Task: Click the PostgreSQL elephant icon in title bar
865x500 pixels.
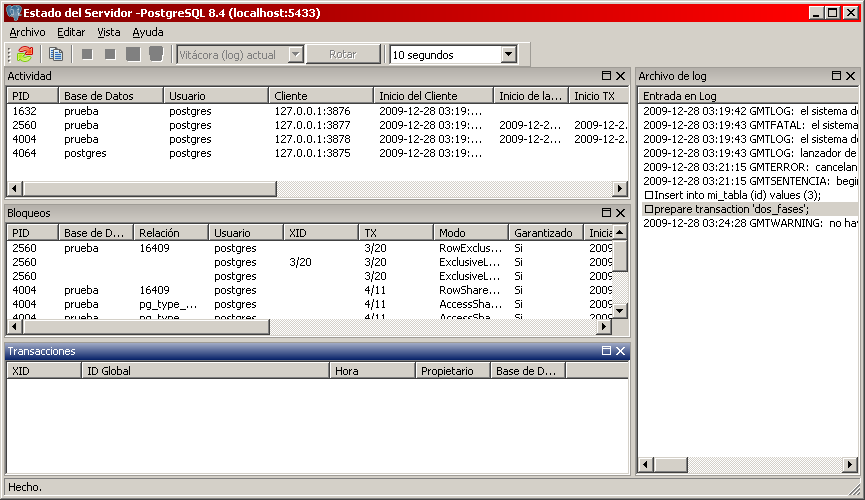Action: (14, 13)
